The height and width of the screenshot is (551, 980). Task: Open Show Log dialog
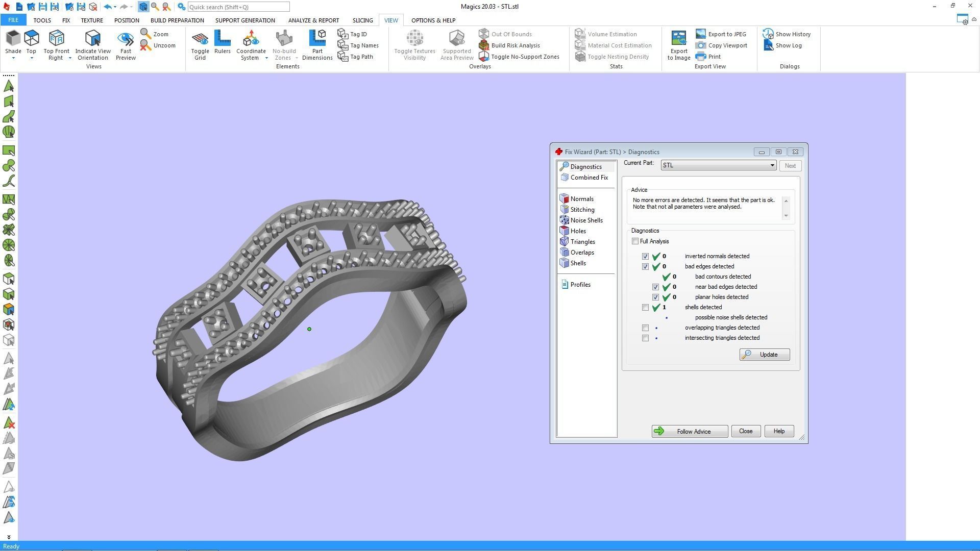coord(782,45)
